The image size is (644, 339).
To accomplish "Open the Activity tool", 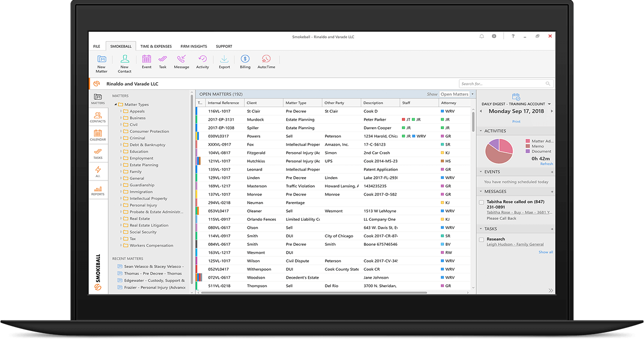I will 202,62.
